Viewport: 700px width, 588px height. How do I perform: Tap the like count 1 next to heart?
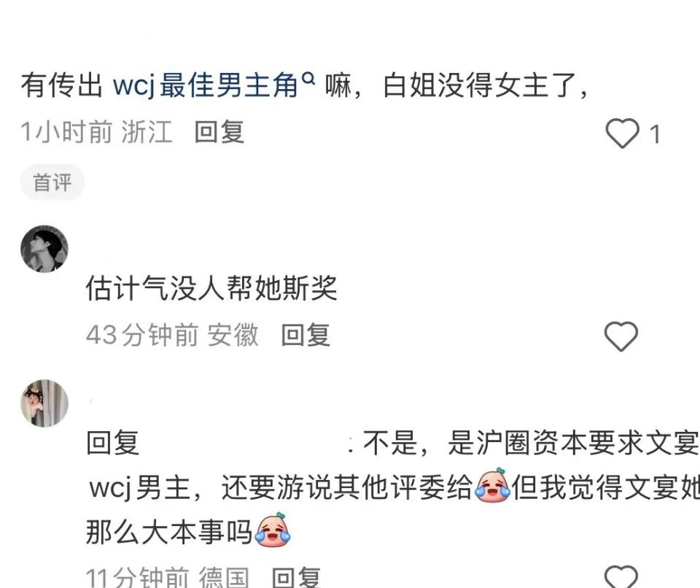tap(655, 134)
